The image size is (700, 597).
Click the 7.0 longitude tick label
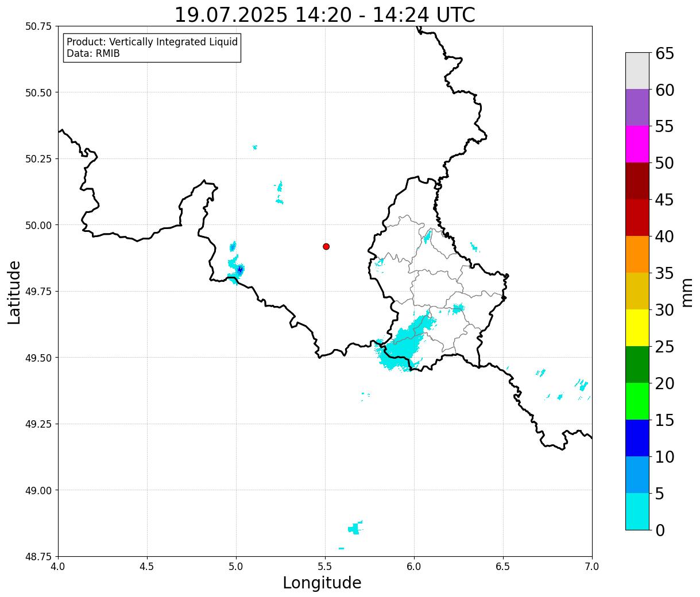[592, 567]
